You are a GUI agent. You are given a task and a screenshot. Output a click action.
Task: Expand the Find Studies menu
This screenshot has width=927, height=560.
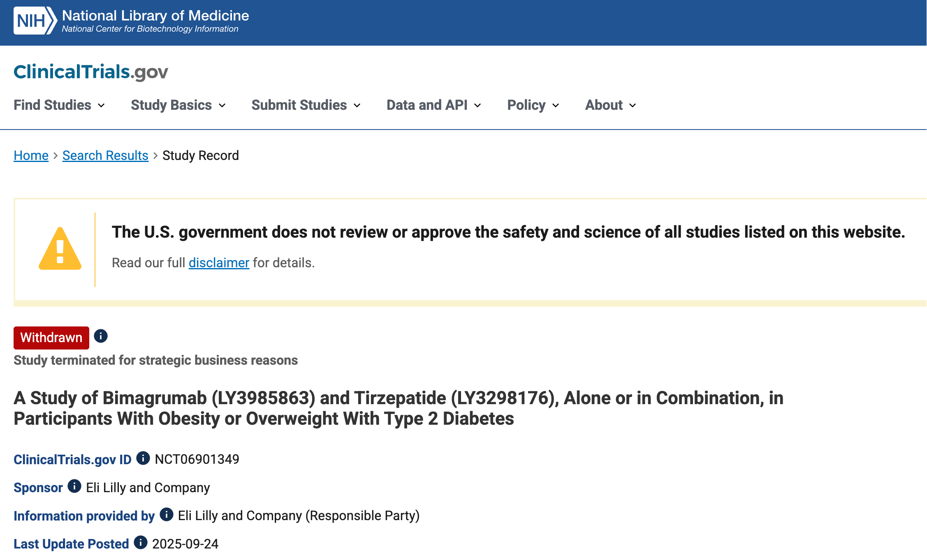point(59,105)
